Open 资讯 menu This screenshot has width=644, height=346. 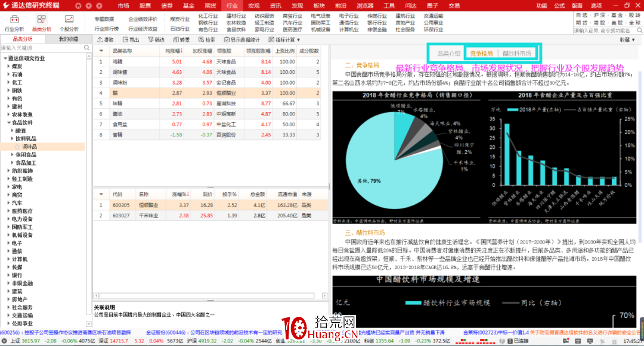(x=275, y=6)
